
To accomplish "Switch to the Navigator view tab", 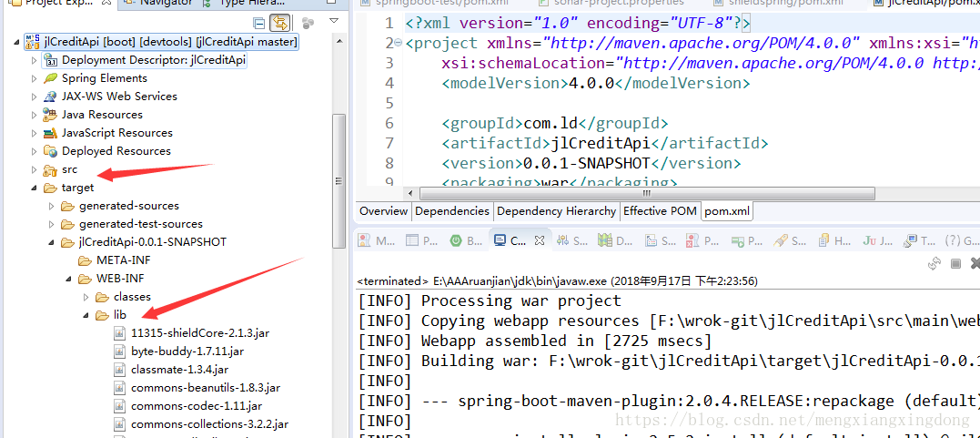I will [158, 3].
